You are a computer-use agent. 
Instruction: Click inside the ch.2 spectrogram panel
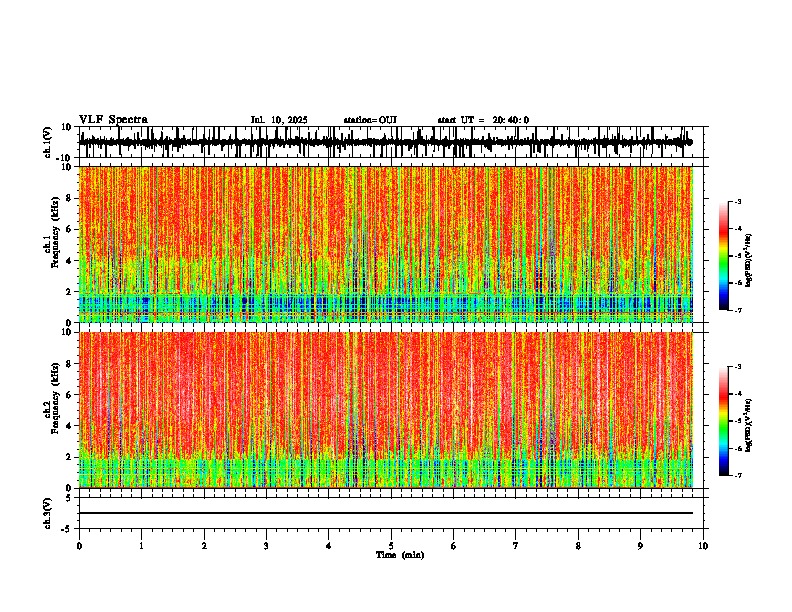(386, 410)
